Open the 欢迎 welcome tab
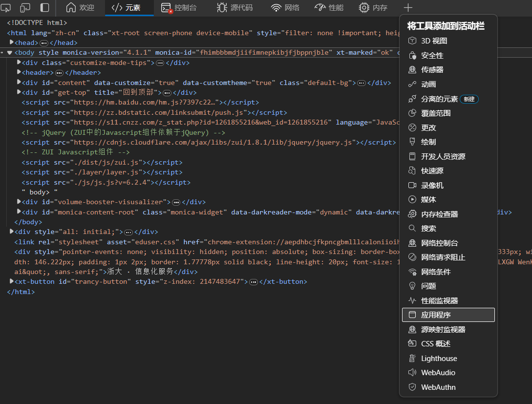Screen dimensions: 532x404 [x=80, y=7]
